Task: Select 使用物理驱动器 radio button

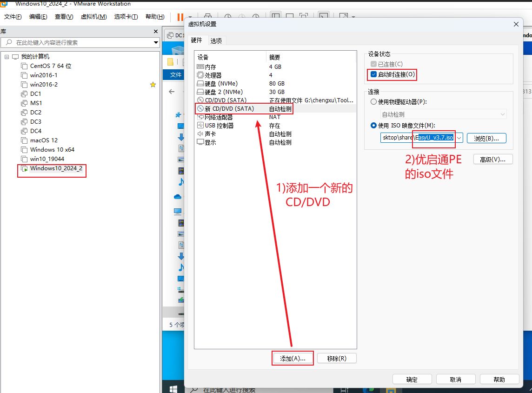Action: [373, 102]
